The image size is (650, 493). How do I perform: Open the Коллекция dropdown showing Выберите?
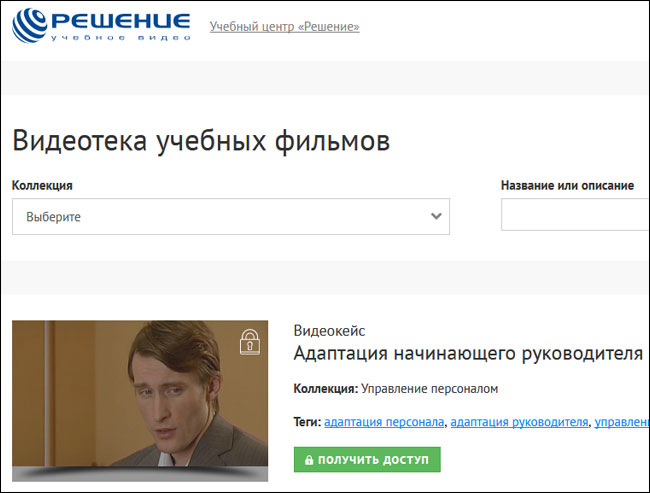231,216
